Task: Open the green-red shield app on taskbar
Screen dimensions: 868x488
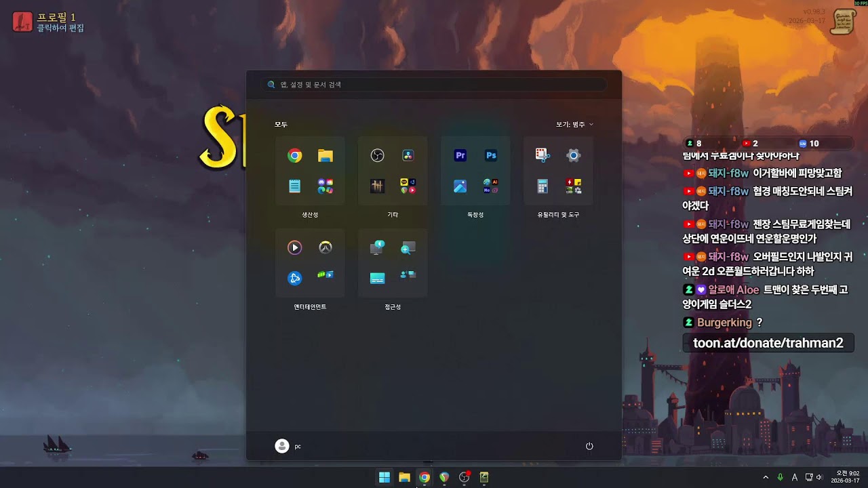Action: (x=444, y=477)
